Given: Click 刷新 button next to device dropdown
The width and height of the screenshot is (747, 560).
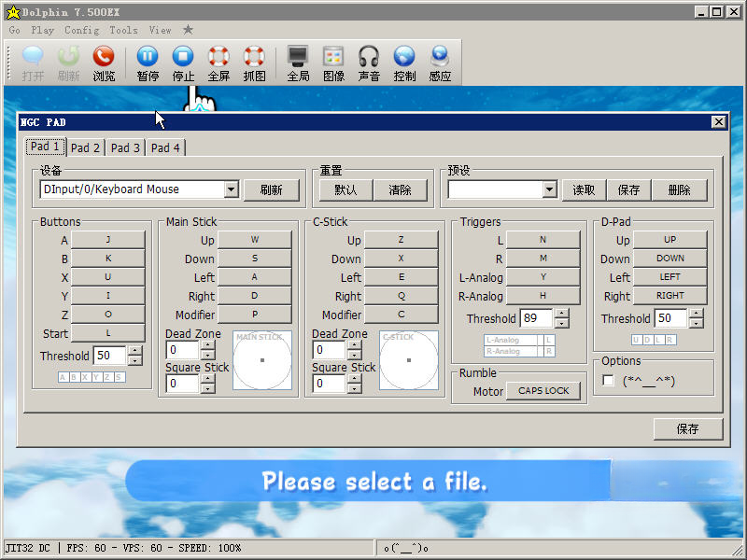Looking at the screenshot, I should [271, 189].
